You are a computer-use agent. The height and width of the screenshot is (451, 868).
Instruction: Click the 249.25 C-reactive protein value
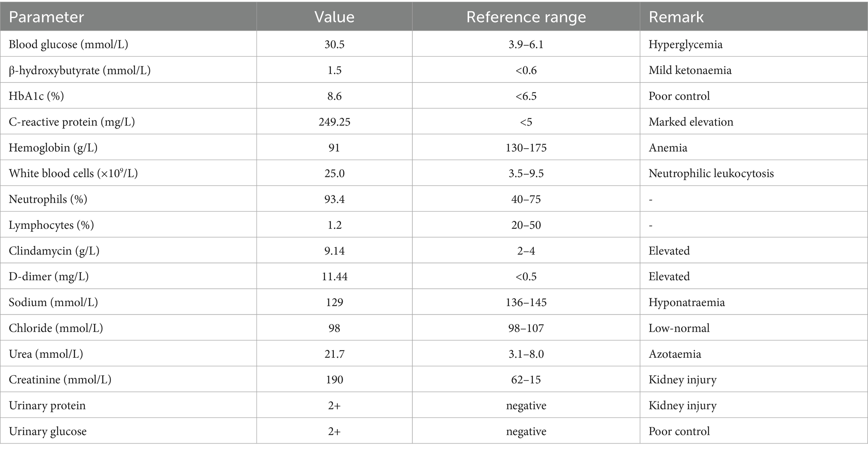coord(334,122)
